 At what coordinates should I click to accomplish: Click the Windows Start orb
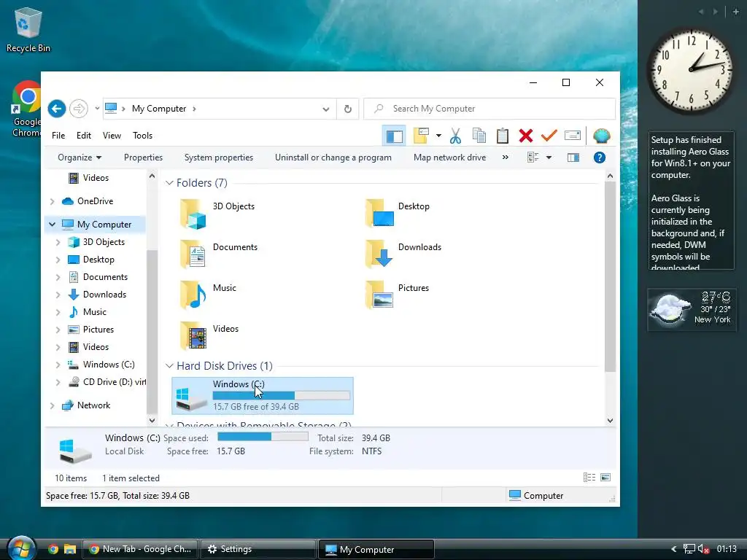tap(21, 548)
